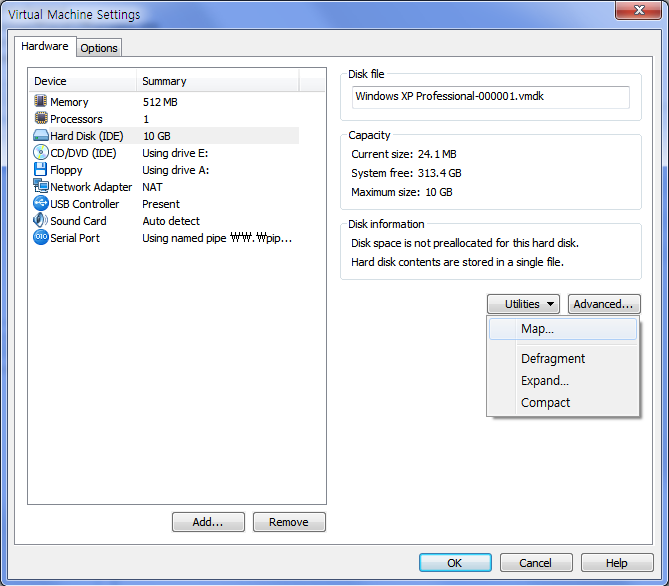Select the USB Controller row label
Viewport: 669px width, 586px height.
point(84,204)
